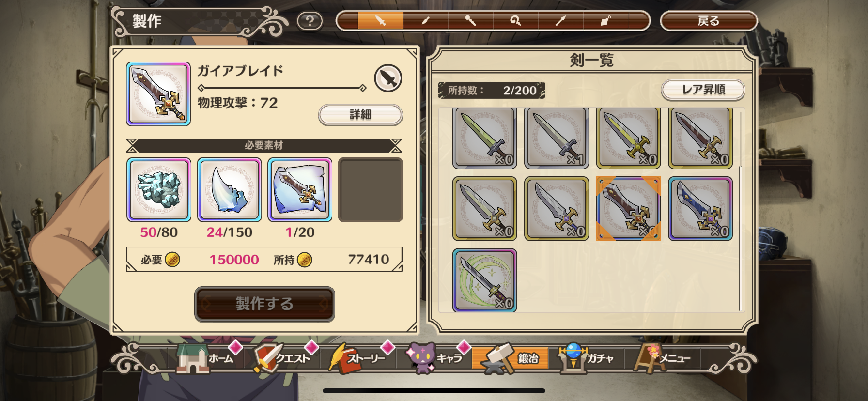Viewport: 868px width, 401px height.
Task: Tap the round sword type icon
Action: (388, 78)
